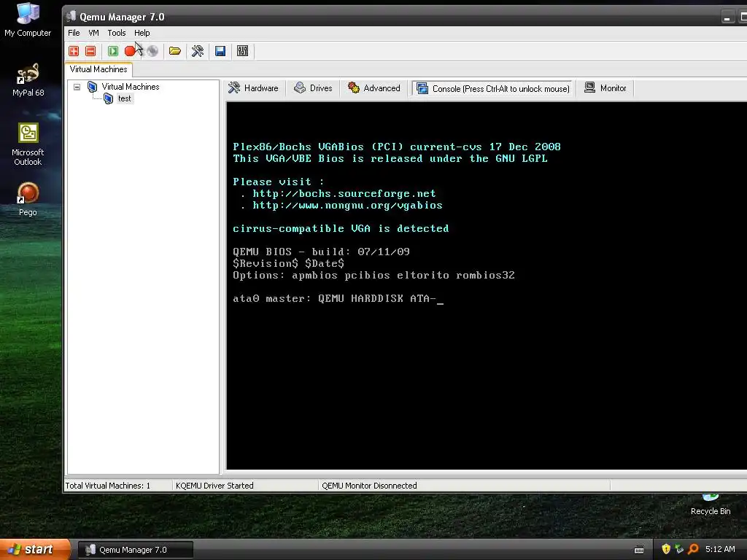This screenshot has width=747, height=560.
Task: Click 'Total Virtual Machines: 1' status text
Action: [x=108, y=486]
